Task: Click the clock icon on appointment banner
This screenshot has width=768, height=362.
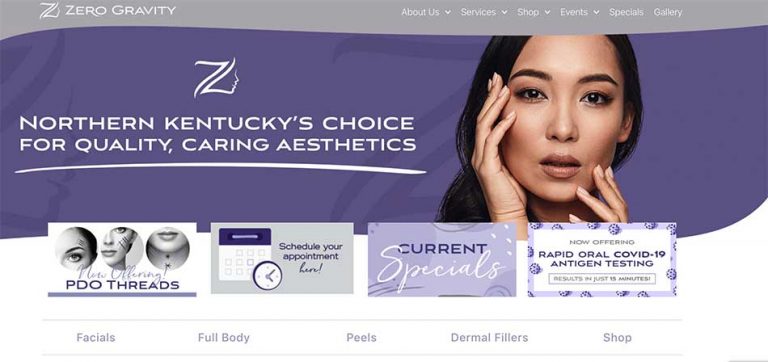Action: 267,275
